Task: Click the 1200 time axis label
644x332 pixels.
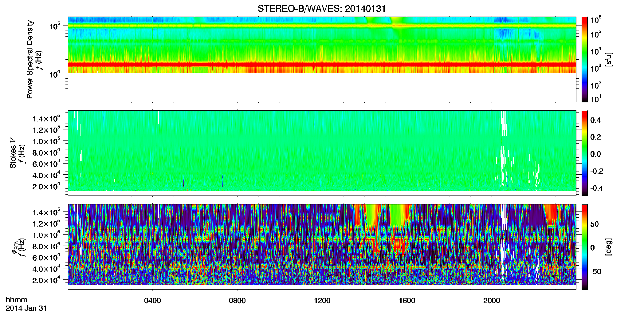Action: [322, 301]
